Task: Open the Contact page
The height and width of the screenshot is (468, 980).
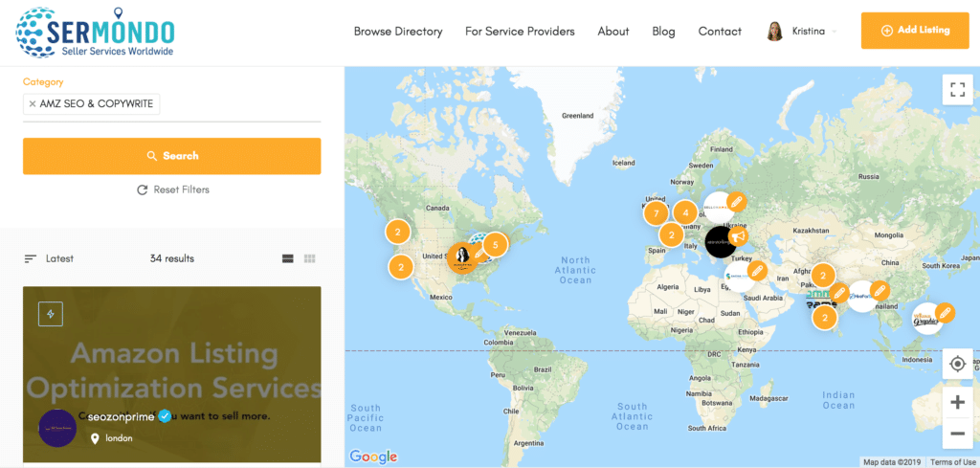Action: (x=720, y=32)
